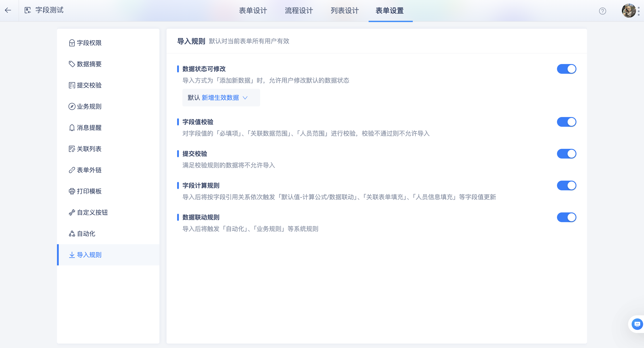Switch to the 流程设计 tab

[299, 11]
